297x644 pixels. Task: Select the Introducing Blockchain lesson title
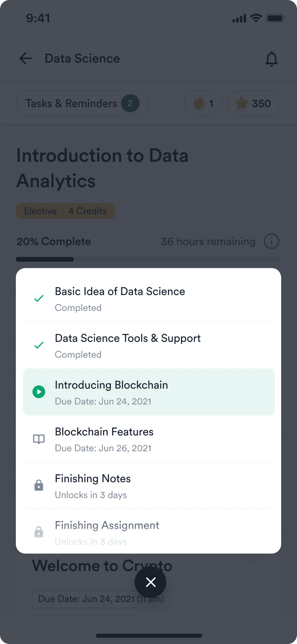[x=111, y=385]
